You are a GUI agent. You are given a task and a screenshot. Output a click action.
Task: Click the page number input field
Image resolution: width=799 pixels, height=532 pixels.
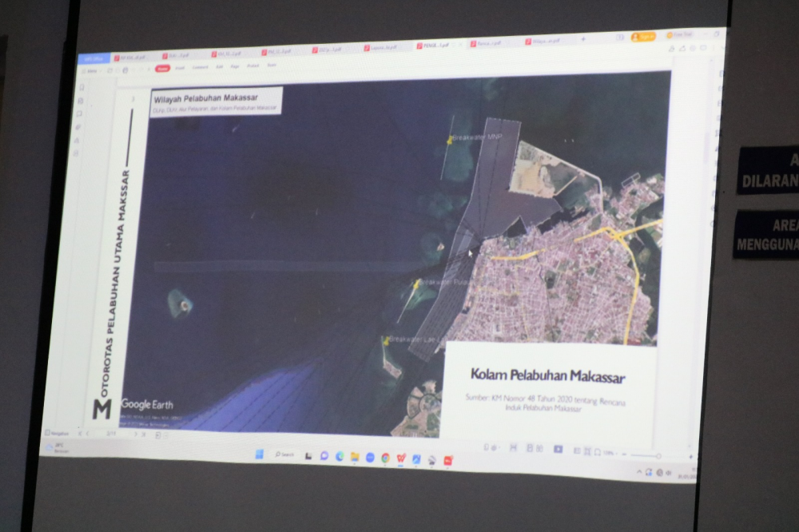coord(112,435)
